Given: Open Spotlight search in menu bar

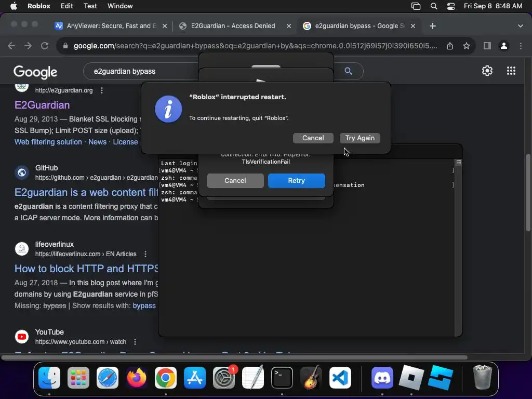Looking at the screenshot, I should (x=434, y=6).
